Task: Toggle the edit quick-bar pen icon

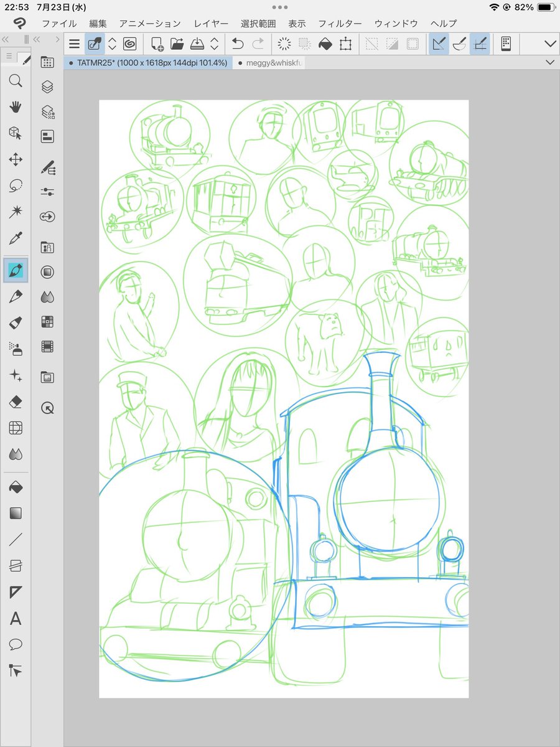Action: (x=95, y=44)
